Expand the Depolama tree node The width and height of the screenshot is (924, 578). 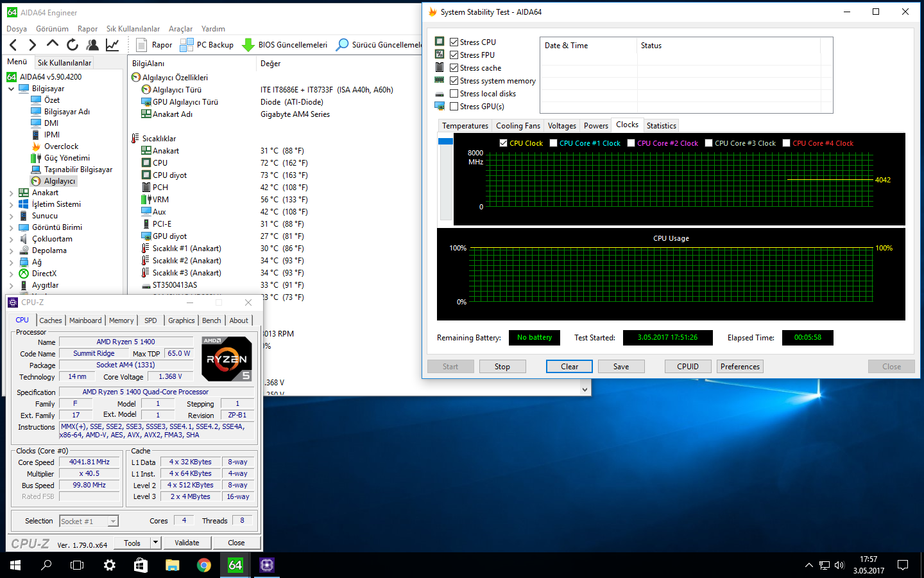coord(12,250)
